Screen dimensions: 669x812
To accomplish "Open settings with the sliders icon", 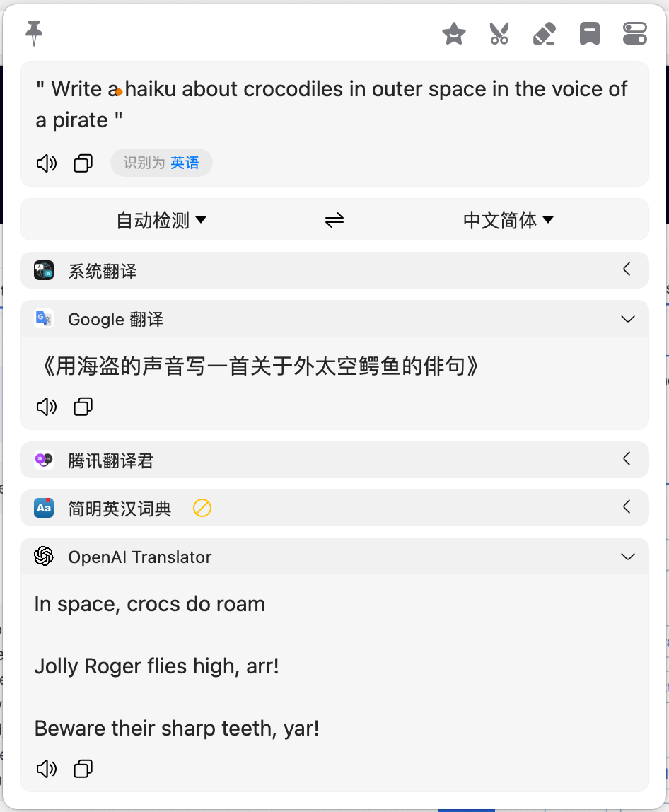I will point(635,33).
